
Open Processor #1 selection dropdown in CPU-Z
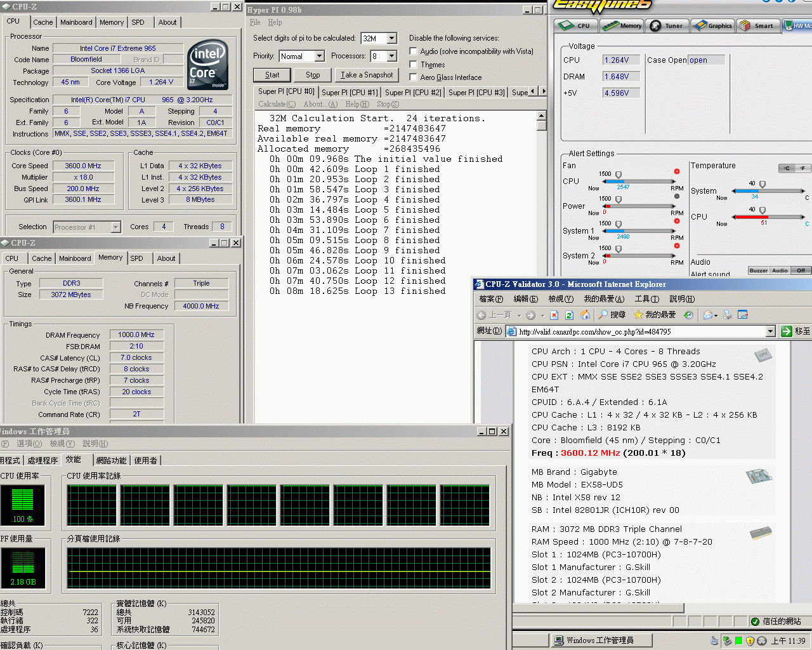[115, 227]
